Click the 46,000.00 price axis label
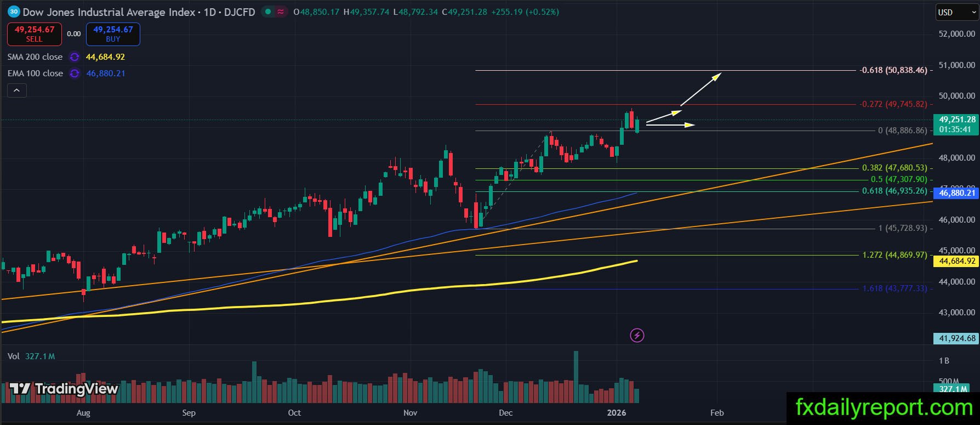Image resolution: width=980 pixels, height=425 pixels. [x=957, y=220]
